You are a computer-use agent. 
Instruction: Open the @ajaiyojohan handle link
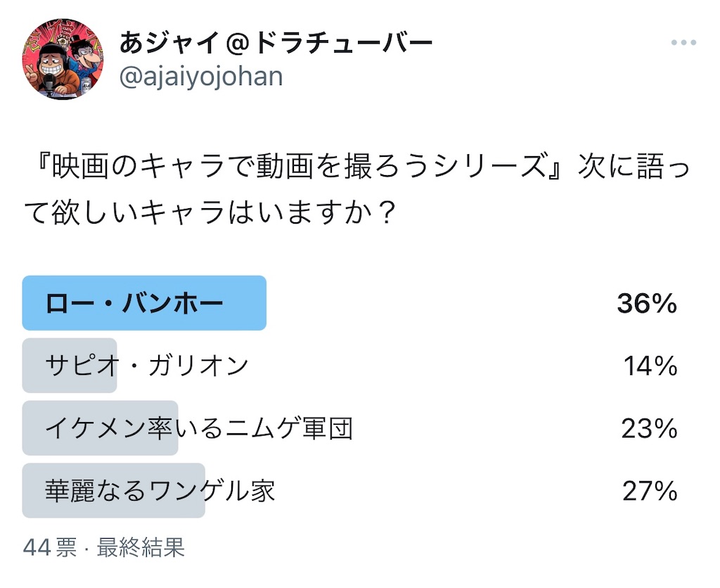pos(201,77)
